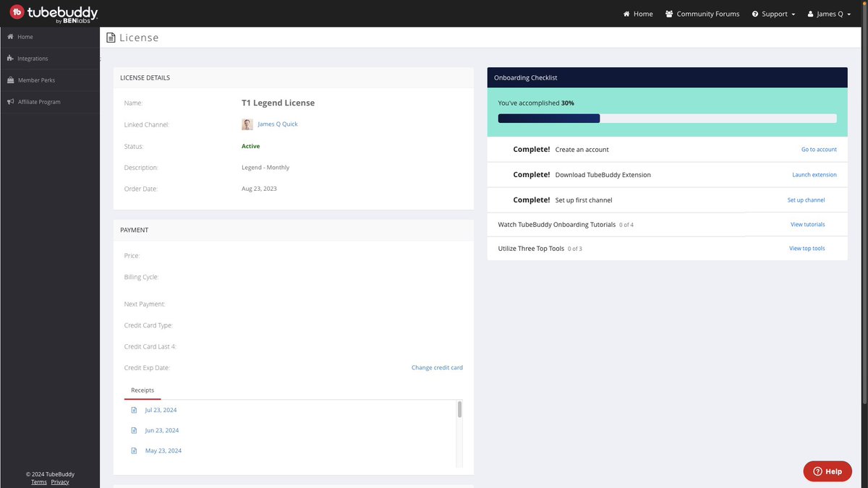The image size is (868, 488).
Task: Open Integrations in the left sidebar
Action: [50, 59]
